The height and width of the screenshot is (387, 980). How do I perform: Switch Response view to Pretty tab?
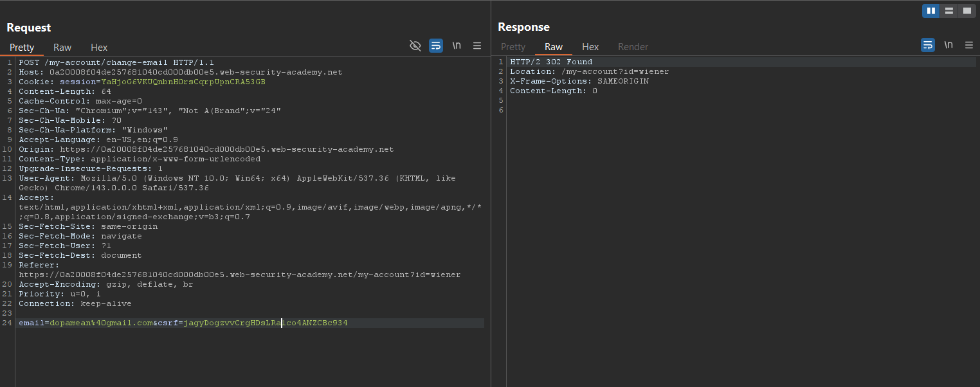tap(513, 47)
